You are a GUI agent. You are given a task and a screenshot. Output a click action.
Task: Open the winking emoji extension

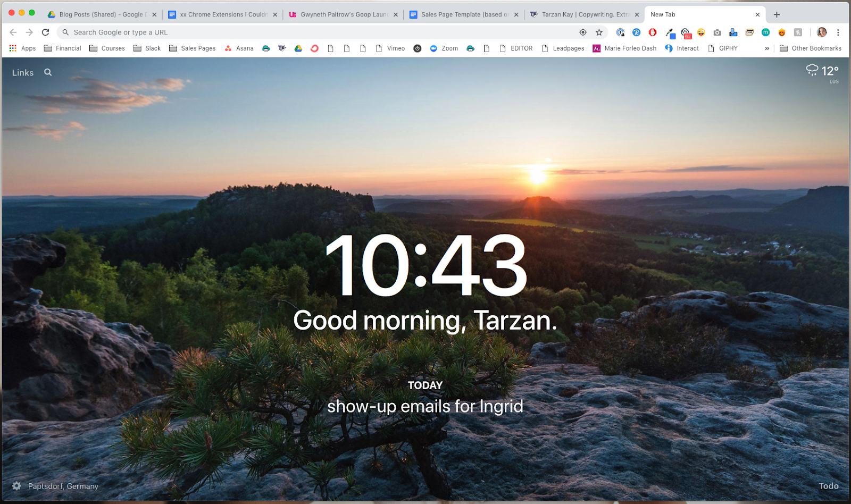(x=701, y=32)
